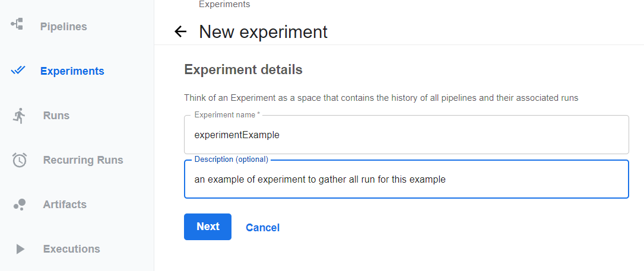The width and height of the screenshot is (644, 271).
Task: Click the Recurring Runs alarm clock icon
Action: coord(20,160)
